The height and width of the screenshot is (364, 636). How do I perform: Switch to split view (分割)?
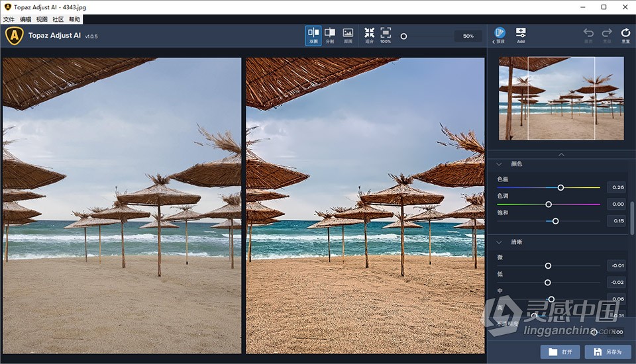point(330,36)
